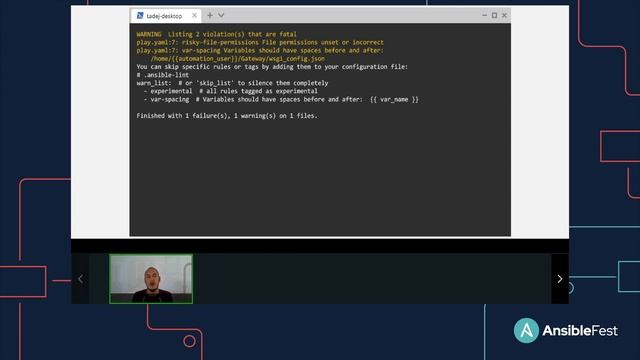Maximize the terminal window
Image resolution: width=640 pixels, height=360 pixels.
(494, 16)
